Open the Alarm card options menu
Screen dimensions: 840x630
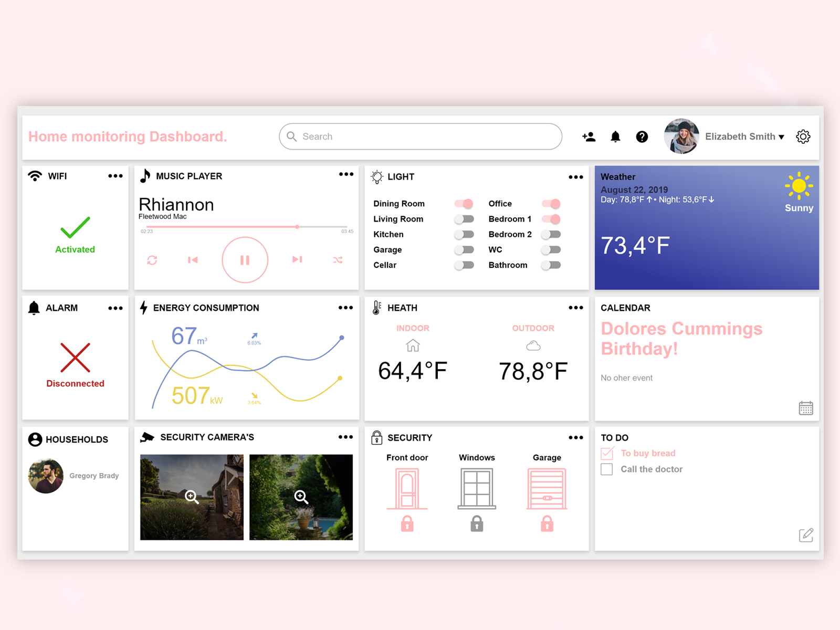coord(115,308)
